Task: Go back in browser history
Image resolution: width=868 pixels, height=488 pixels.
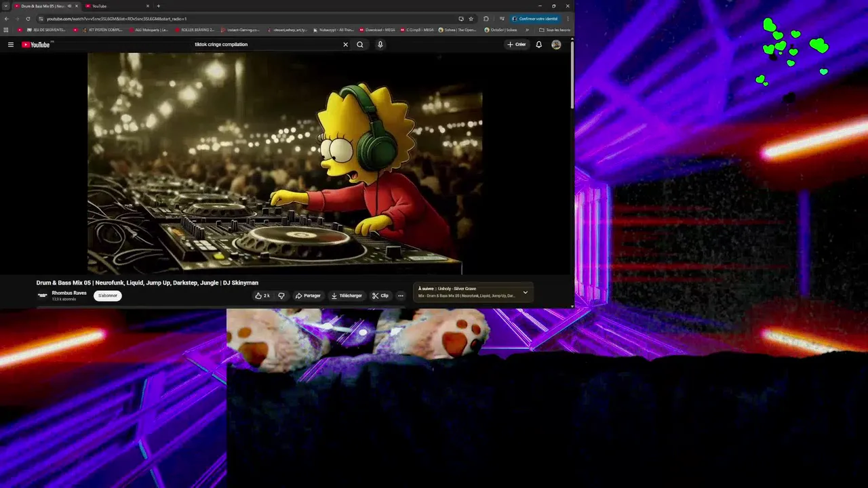Action: tap(6, 18)
